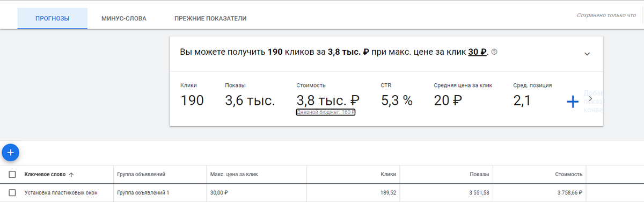Image resolution: width=644 pixels, height=223 pixels.
Task: Select all keywords with the header checkbox
Action: tap(12, 174)
